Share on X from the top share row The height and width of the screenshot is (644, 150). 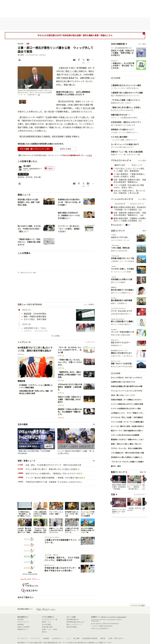tap(84, 60)
